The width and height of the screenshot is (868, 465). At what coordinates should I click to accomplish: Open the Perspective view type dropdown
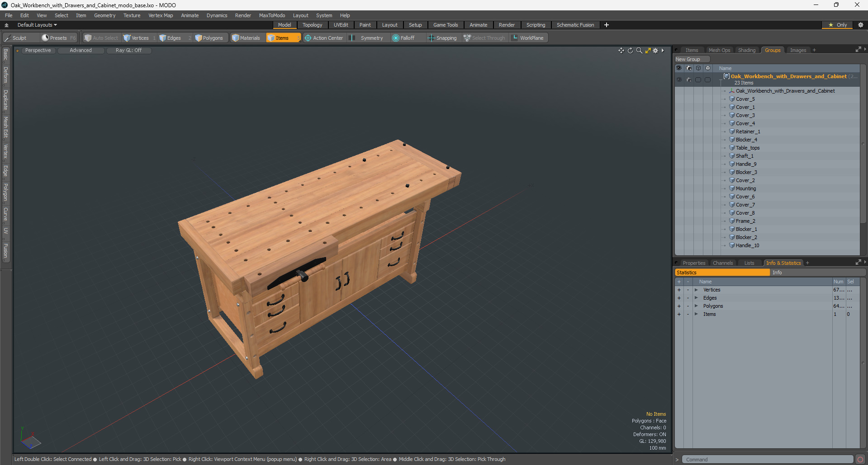[38, 51]
